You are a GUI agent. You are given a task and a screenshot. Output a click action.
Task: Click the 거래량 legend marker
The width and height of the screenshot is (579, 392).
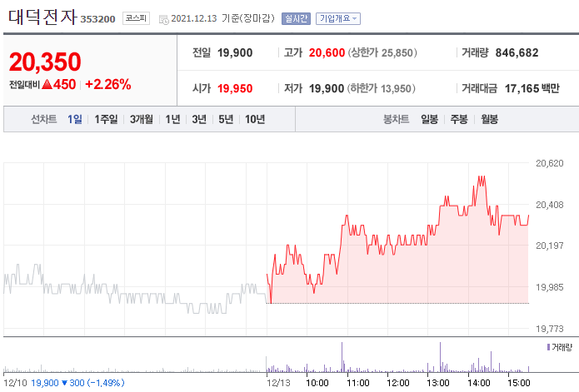click(548, 347)
